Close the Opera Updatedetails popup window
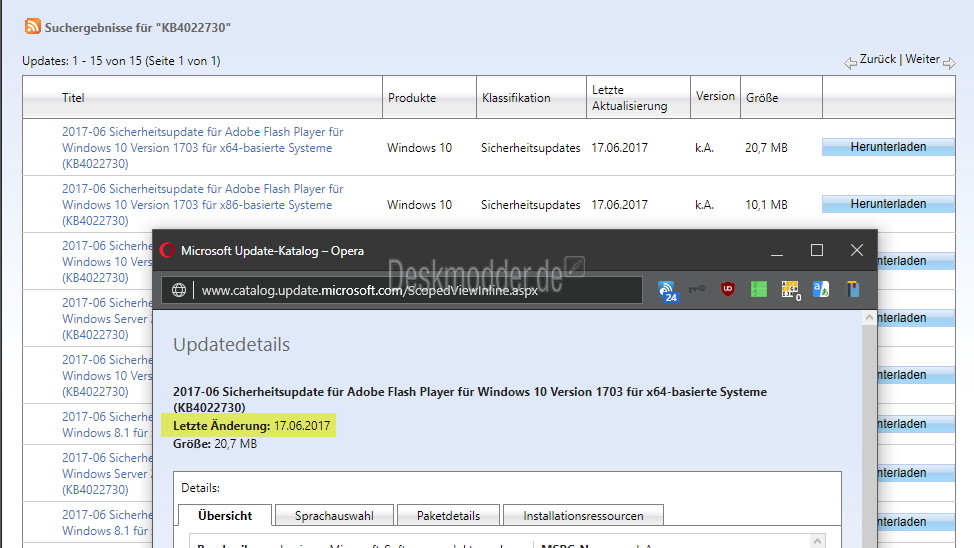The width and height of the screenshot is (974, 548). click(x=857, y=250)
